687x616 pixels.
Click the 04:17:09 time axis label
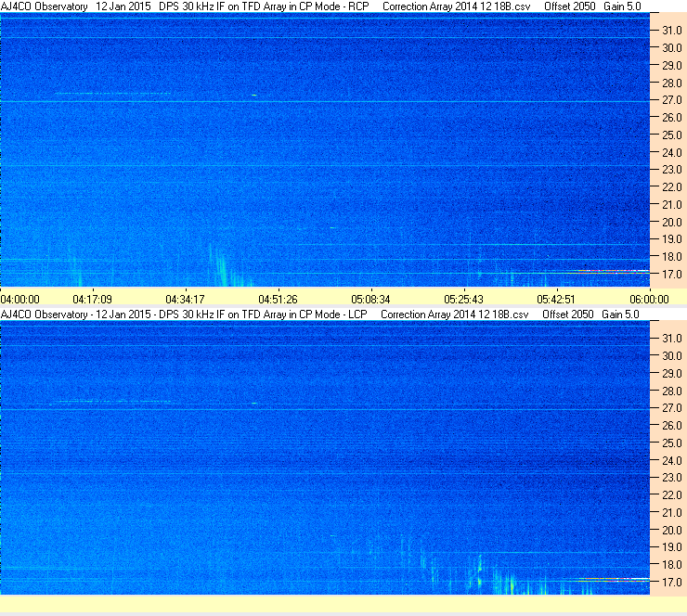click(x=93, y=300)
